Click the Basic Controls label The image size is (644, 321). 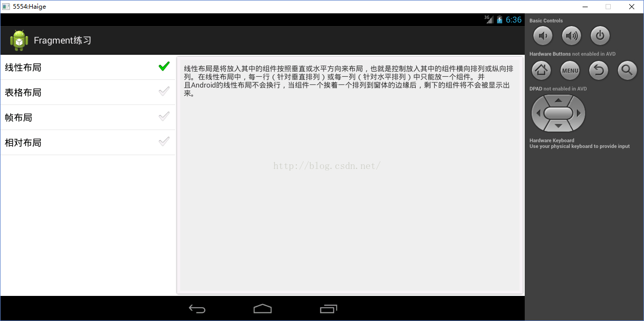click(546, 20)
